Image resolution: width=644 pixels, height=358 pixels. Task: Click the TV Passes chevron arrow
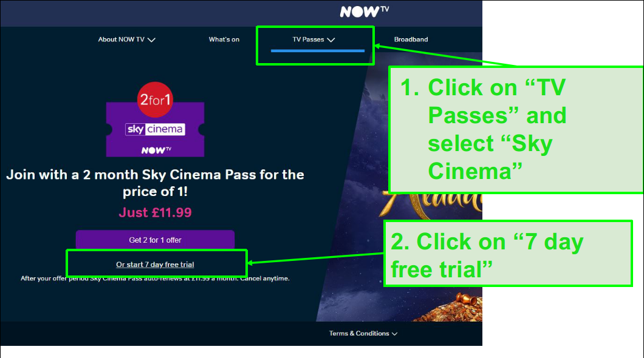click(x=331, y=40)
